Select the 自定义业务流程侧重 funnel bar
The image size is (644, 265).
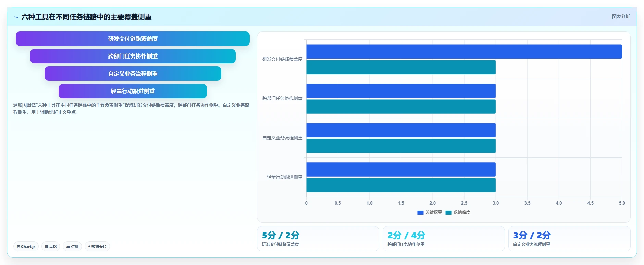coord(133,74)
